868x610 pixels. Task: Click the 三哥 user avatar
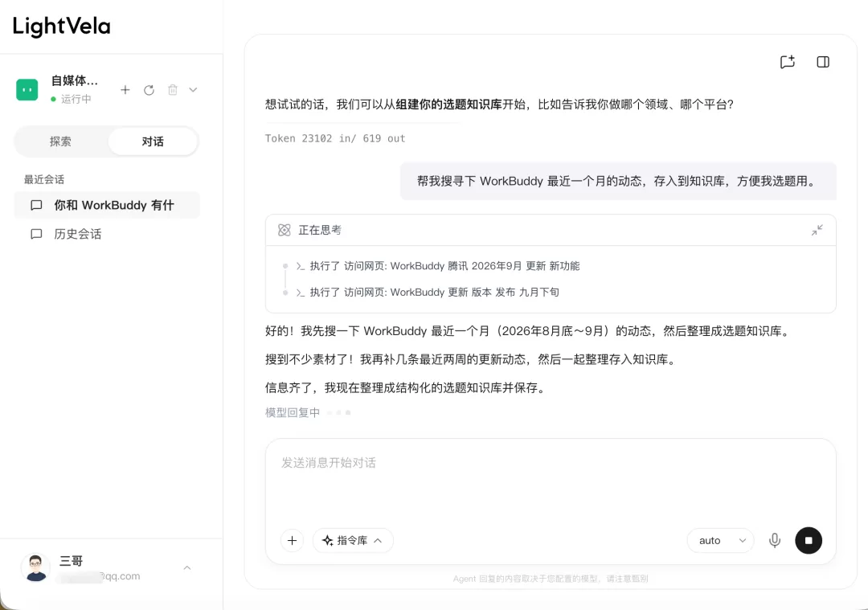pos(36,567)
